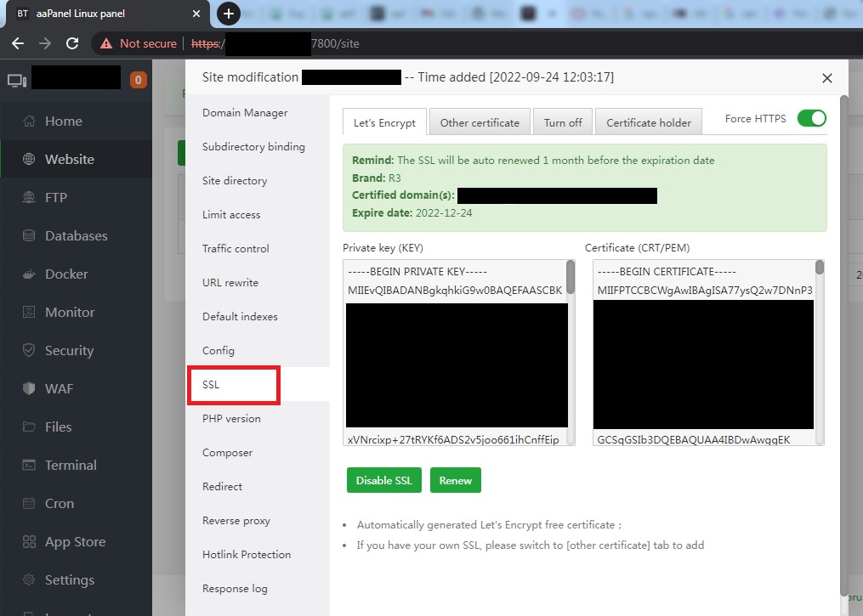Image resolution: width=863 pixels, height=616 pixels.
Task: Switch to Other certificate tab
Action: tap(480, 122)
